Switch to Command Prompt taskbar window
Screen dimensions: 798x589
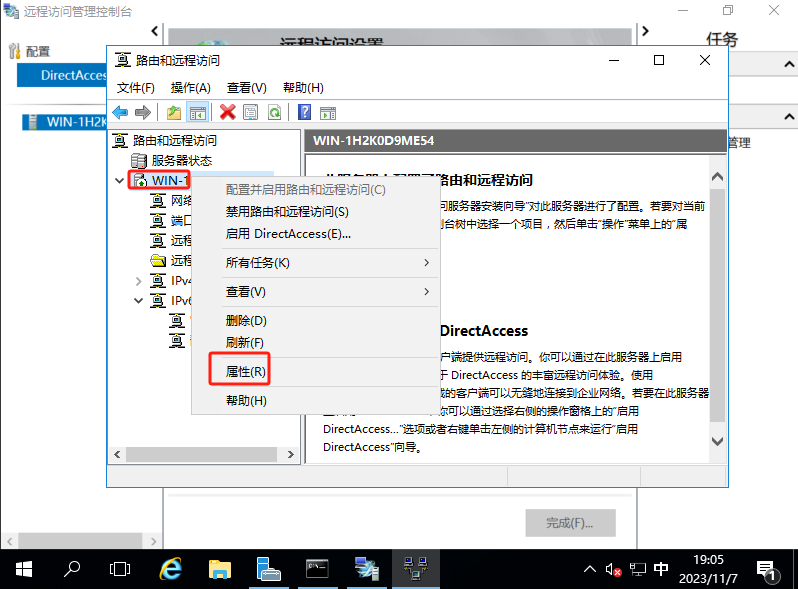(317, 569)
